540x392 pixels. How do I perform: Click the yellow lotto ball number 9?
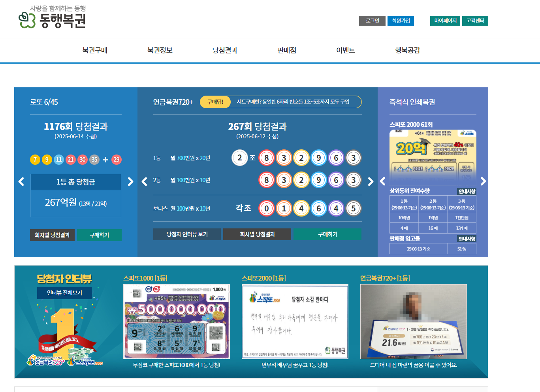click(x=47, y=160)
